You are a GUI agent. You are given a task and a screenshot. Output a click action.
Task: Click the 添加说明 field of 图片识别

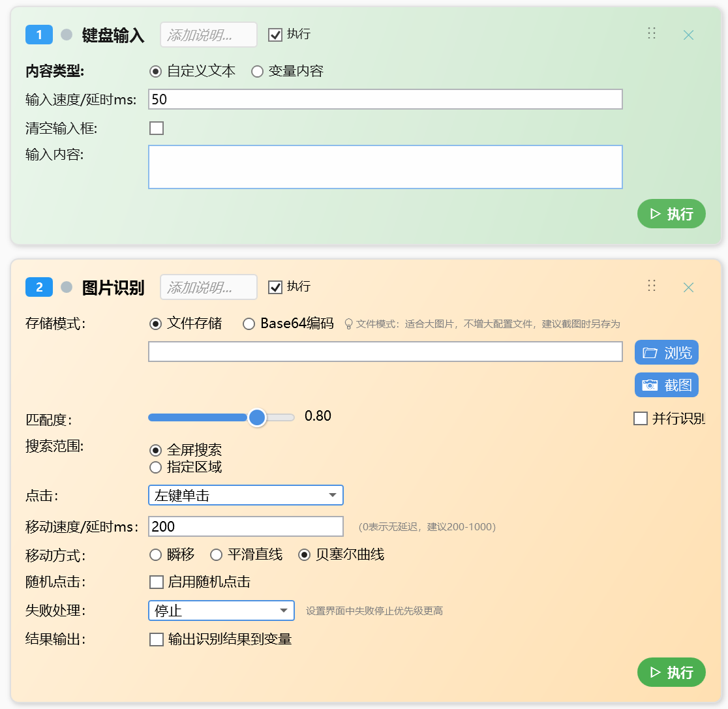(209, 287)
